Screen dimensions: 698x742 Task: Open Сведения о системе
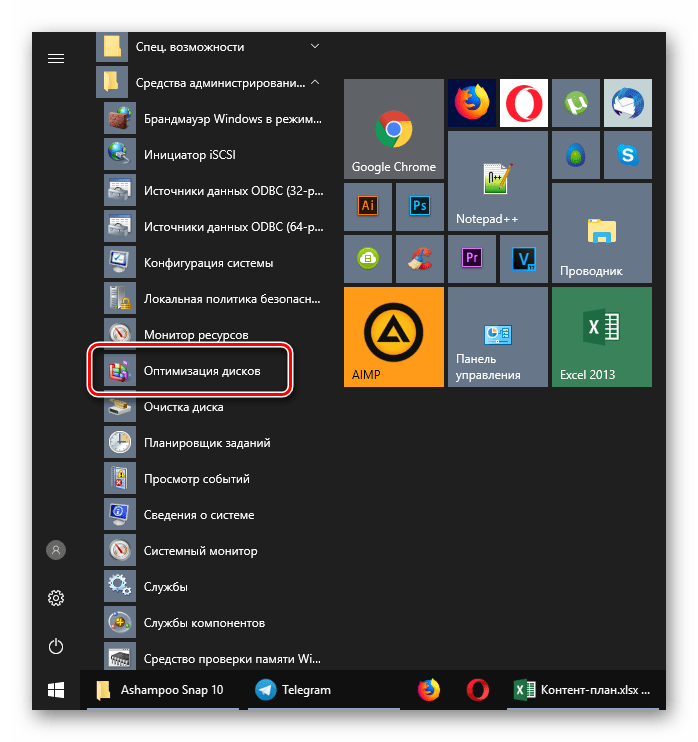pos(214,514)
